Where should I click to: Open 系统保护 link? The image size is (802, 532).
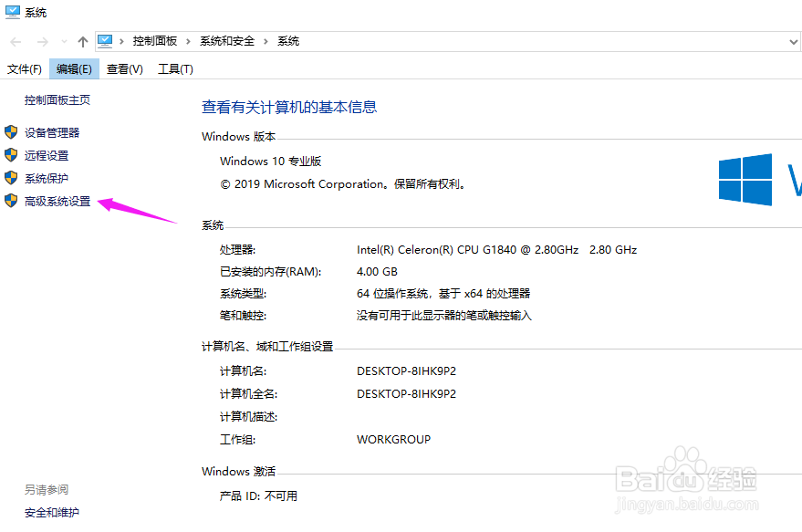(x=47, y=179)
